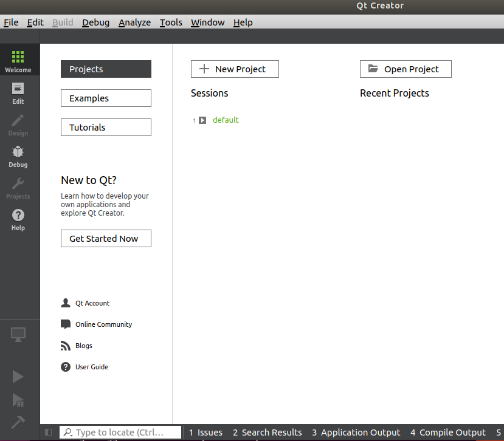
Task: Open the File menu
Action: (x=11, y=22)
